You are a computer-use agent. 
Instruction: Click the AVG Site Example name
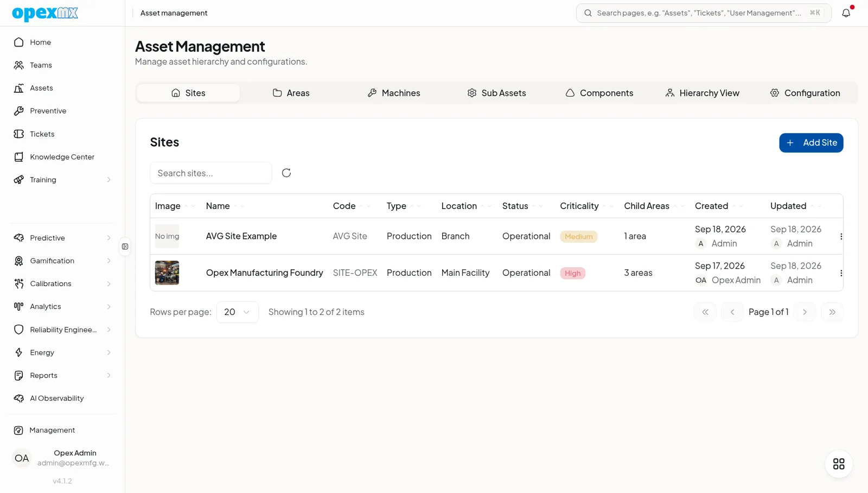click(x=241, y=236)
